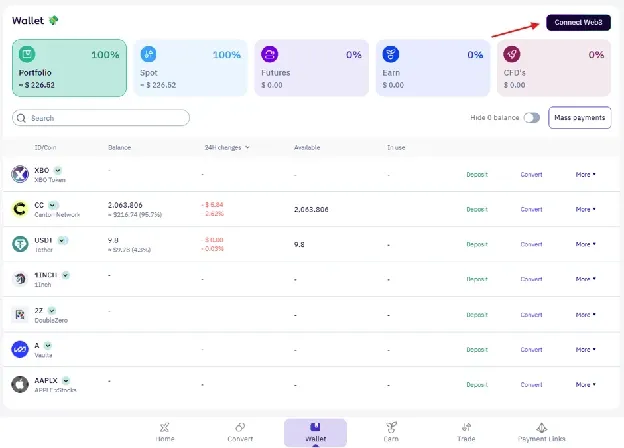Click the Available column header
The width and height of the screenshot is (624, 448).
pos(307,148)
